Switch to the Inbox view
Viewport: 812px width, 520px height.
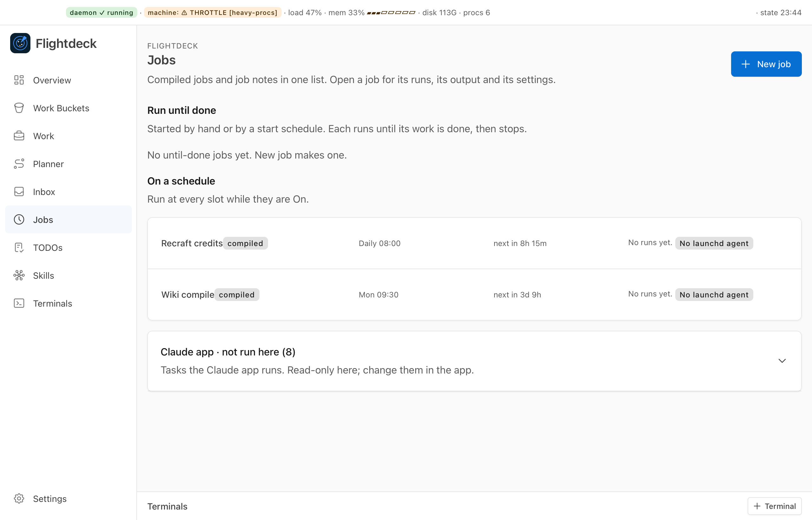(69, 192)
